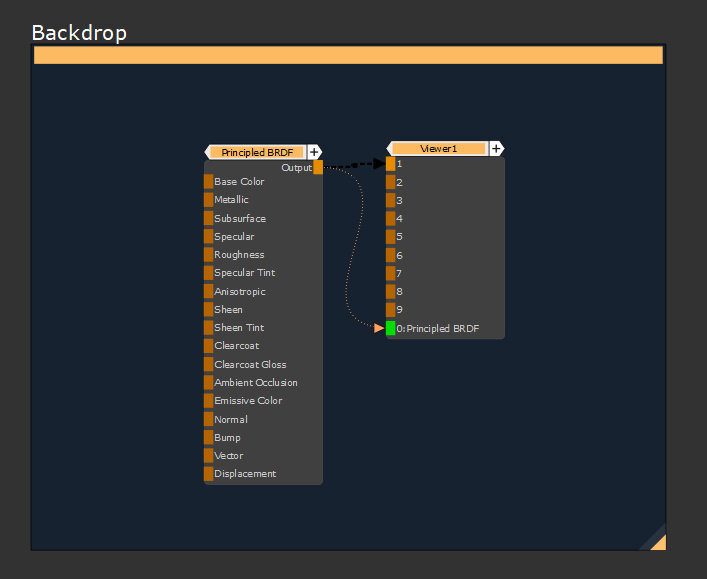Screen dimensions: 707x579
Task: Select the Viewer1 node title
Action: [438, 149]
